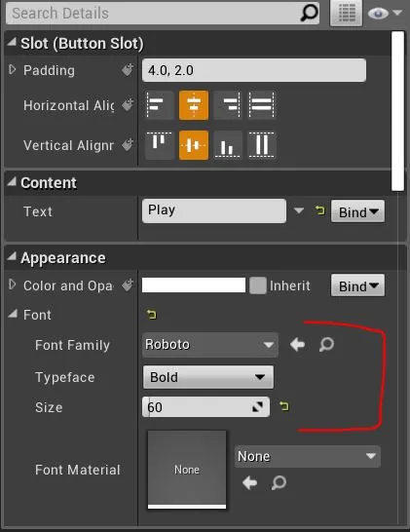This screenshot has width=410, height=532.
Task: Select horizontal align right icon
Action: 228,105
